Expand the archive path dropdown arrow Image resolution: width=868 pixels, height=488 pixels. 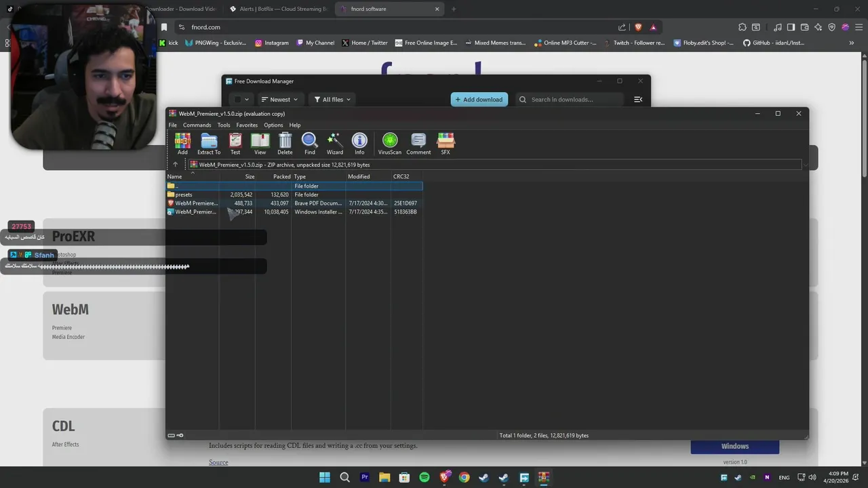[x=805, y=165]
